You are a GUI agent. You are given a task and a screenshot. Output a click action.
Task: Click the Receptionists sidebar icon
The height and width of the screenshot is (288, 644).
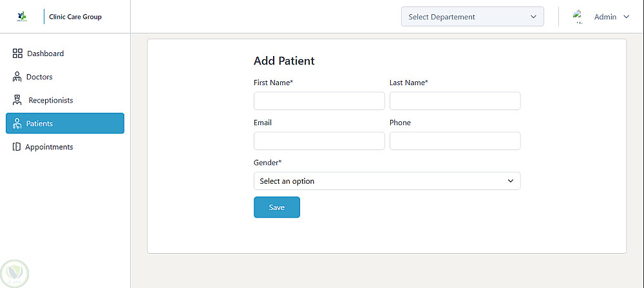click(x=17, y=101)
